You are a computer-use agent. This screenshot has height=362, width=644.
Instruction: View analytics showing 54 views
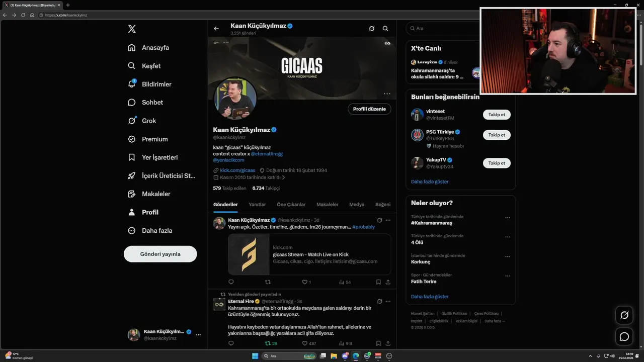345,282
